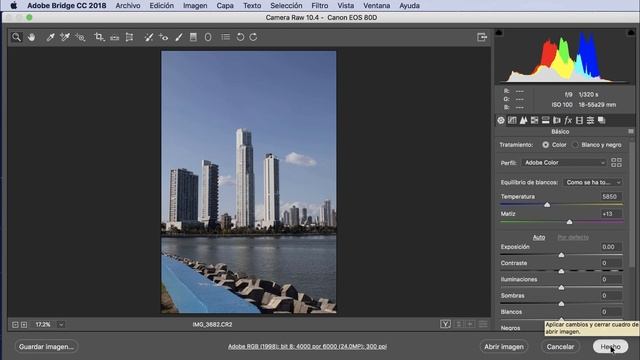Screen dimensions: 640x360
Task: Click the Cancelar button
Action: (560, 347)
